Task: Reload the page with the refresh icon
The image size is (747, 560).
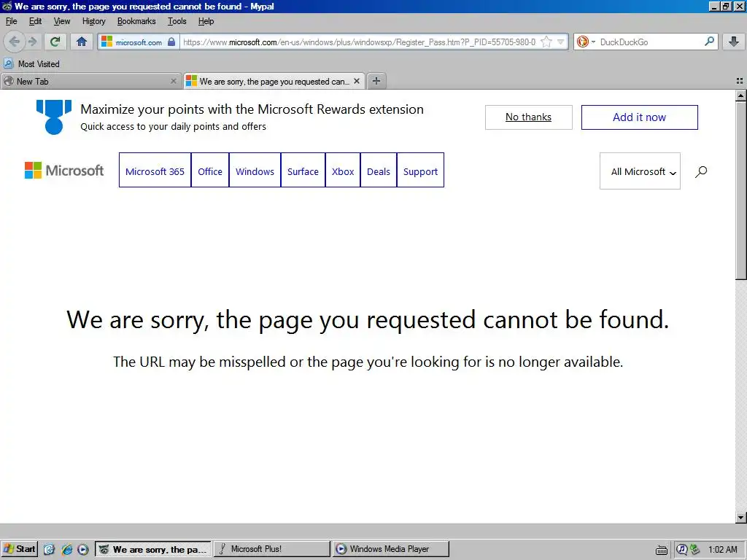Action: tap(55, 42)
